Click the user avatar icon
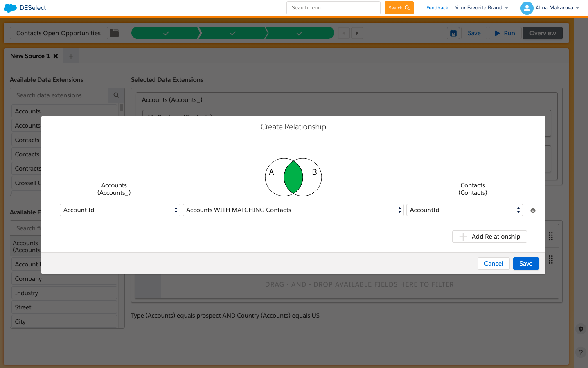 click(527, 8)
